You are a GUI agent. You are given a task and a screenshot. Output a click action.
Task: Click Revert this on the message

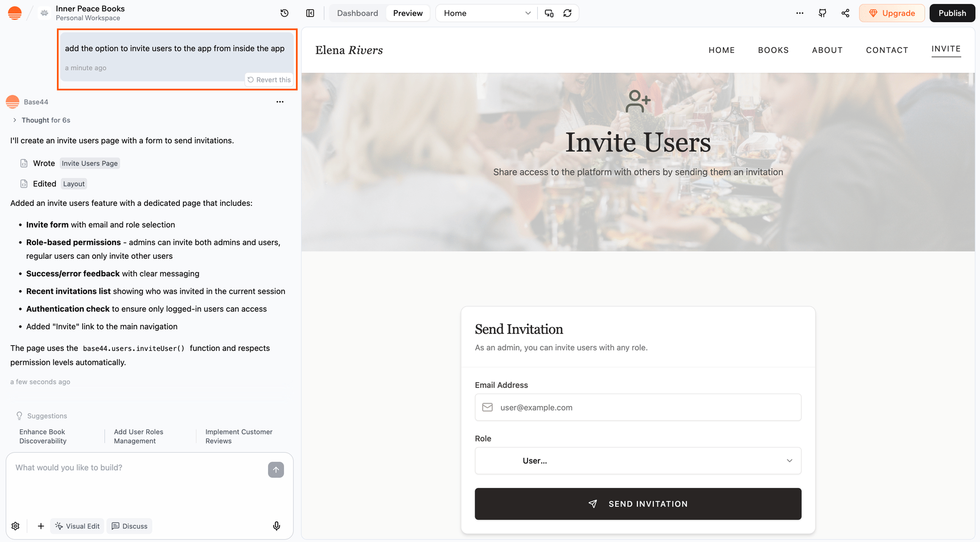(269, 80)
